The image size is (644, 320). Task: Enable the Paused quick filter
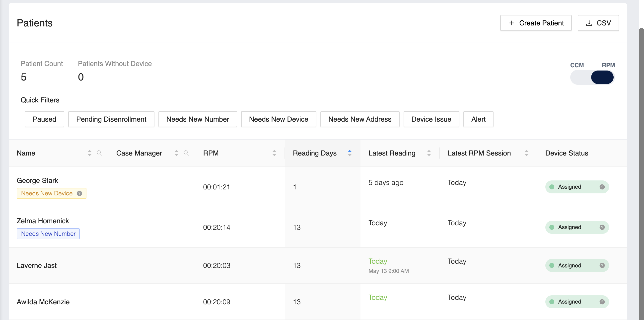point(44,119)
